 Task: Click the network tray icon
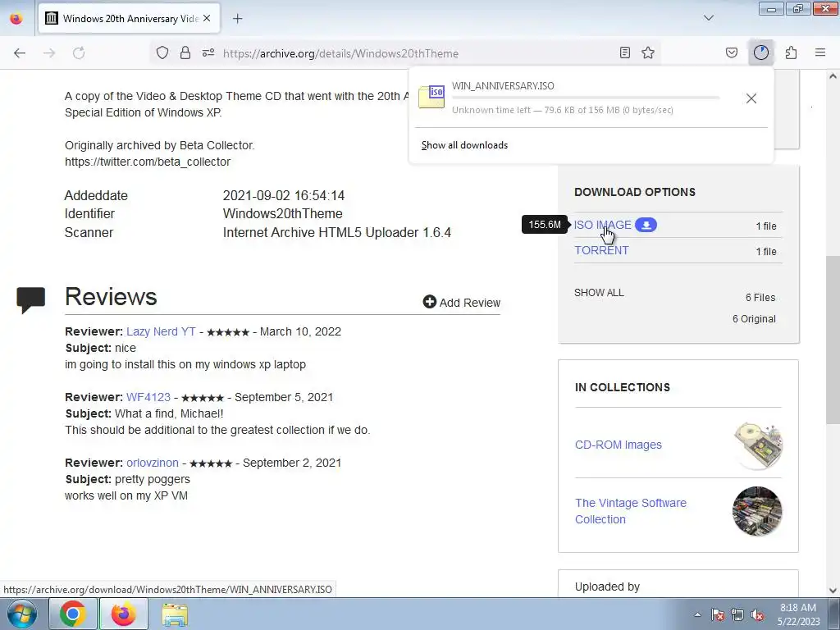click(x=737, y=614)
